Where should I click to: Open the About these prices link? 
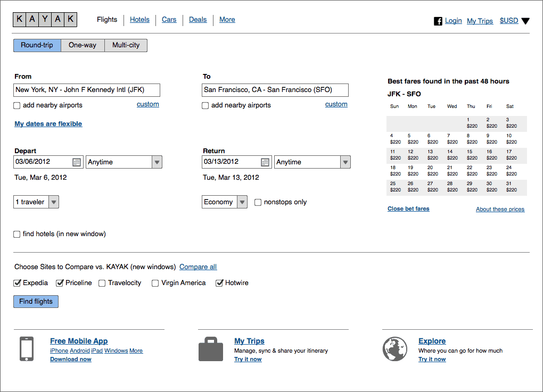pos(500,209)
